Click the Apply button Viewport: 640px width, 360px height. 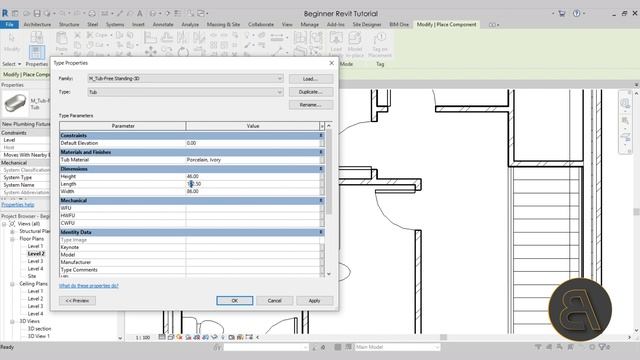(x=314, y=300)
